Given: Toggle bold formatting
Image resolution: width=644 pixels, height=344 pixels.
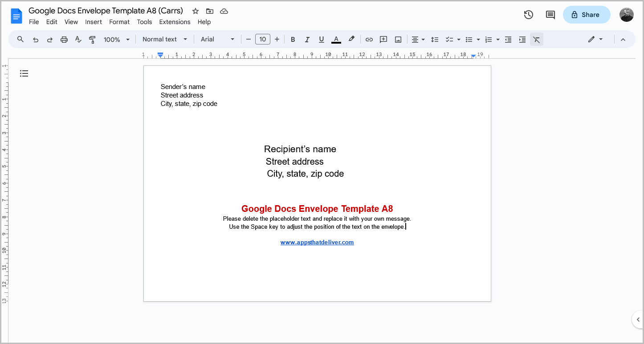Looking at the screenshot, I should 293,39.
